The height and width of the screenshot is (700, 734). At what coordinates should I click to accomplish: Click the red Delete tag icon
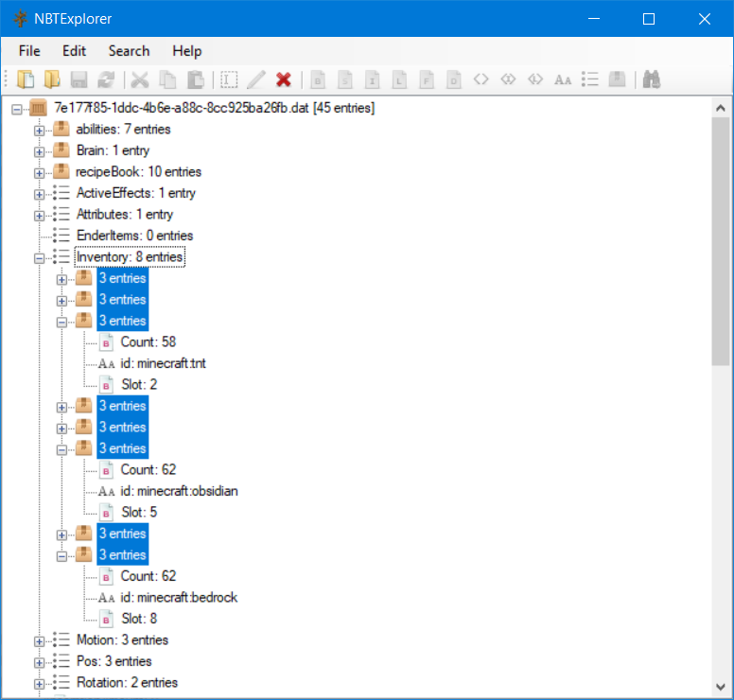pos(283,79)
